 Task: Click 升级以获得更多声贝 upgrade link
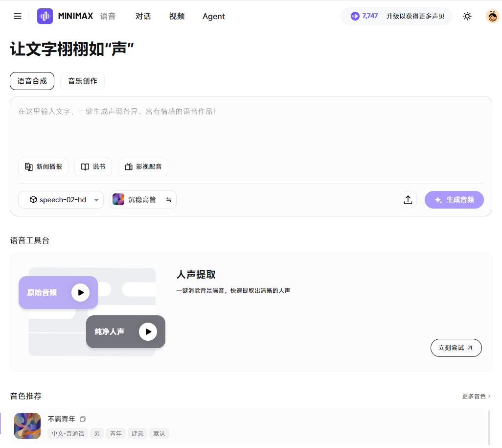tap(415, 16)
